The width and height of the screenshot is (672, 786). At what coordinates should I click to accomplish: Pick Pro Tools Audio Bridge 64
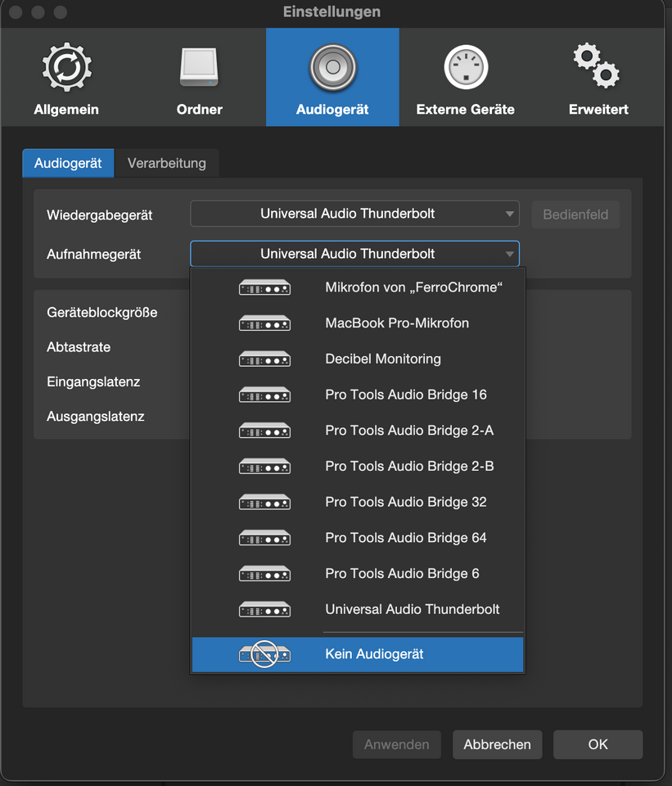point(358,538)
